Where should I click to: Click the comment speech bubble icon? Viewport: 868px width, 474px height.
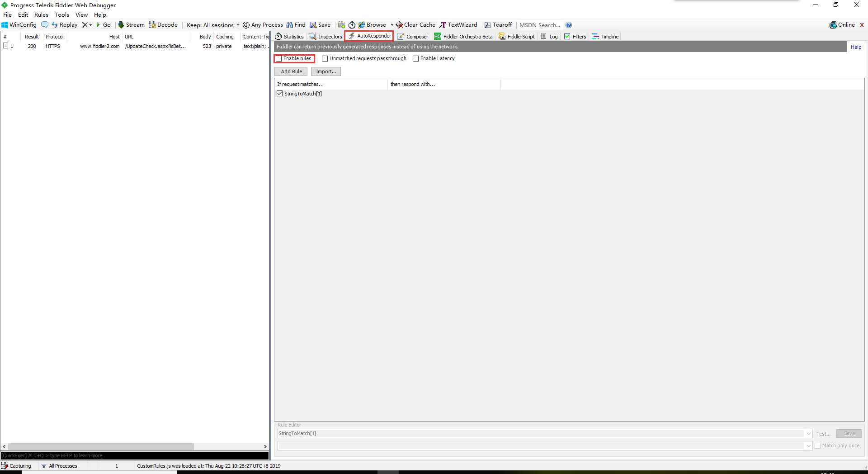(45, 25)
